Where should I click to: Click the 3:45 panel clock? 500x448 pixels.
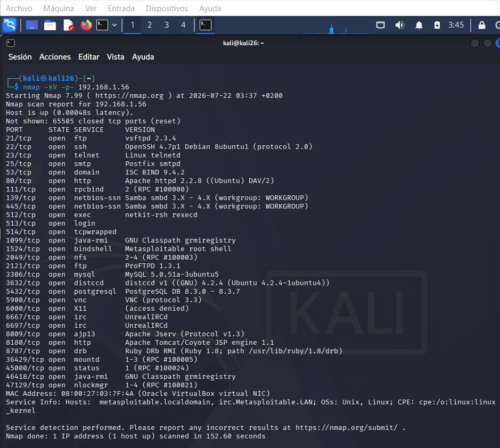456,25
